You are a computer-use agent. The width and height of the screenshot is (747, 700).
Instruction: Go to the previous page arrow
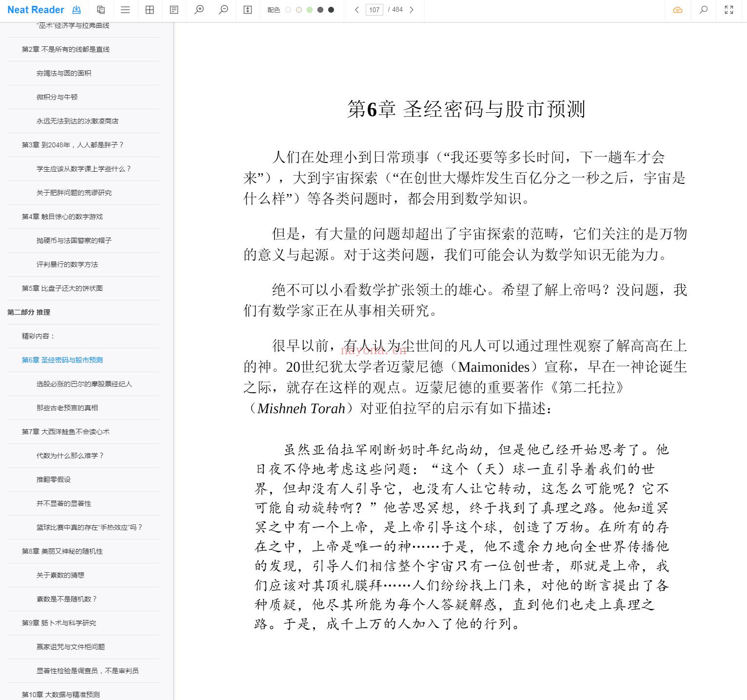click(357, 10)
